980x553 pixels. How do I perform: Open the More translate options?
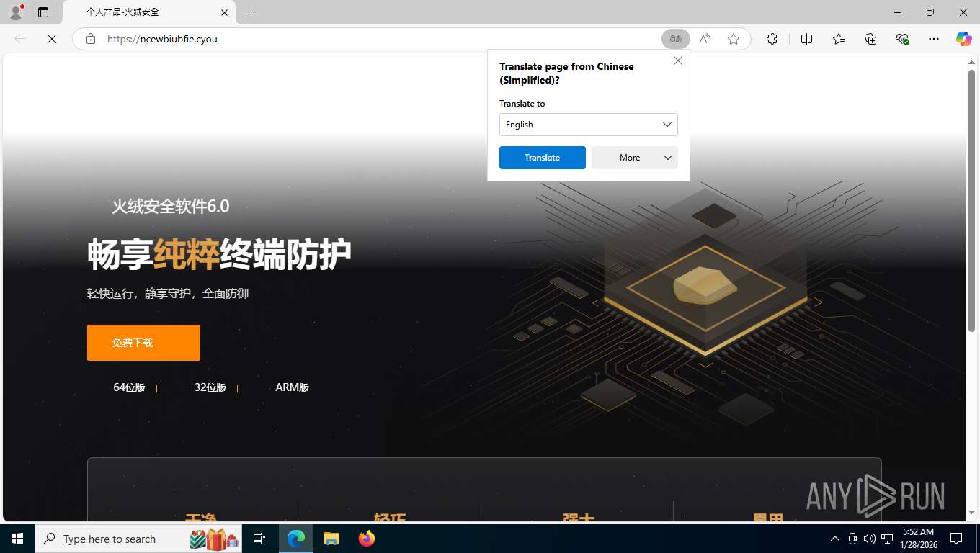[634, 158]
